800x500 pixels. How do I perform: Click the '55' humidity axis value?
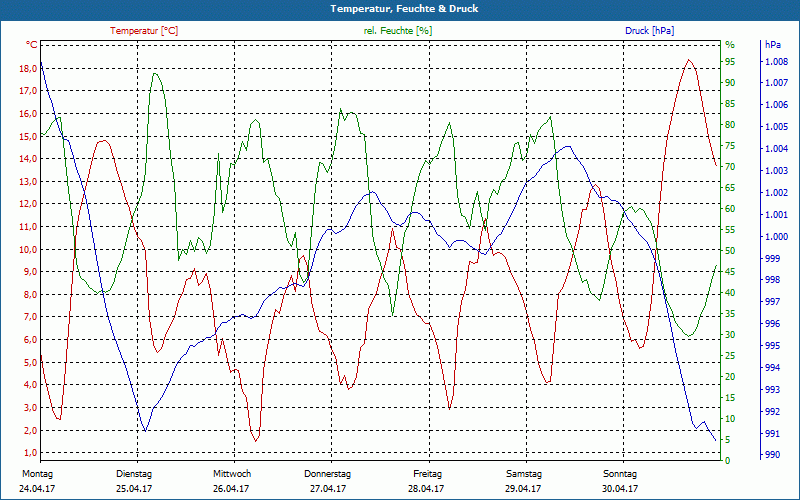730,230
